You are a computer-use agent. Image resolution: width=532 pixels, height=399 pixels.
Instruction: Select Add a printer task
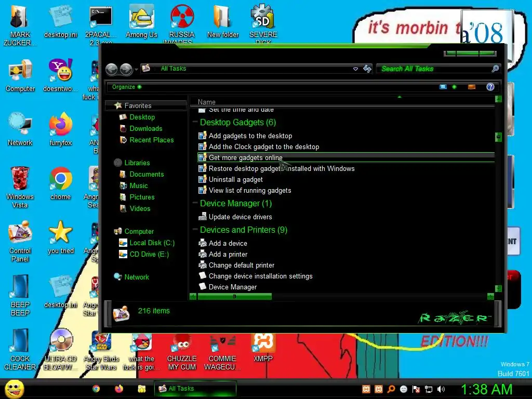[x=228, y=254]
